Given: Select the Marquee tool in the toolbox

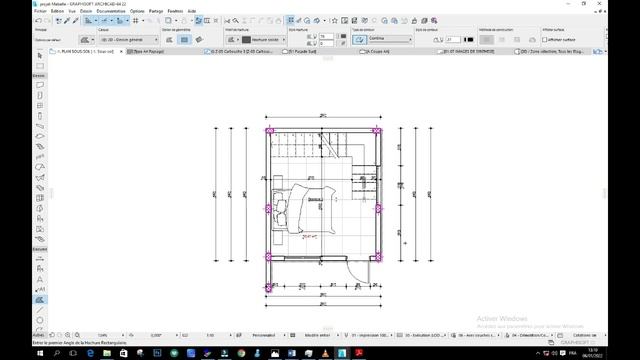Looking at the screenshot, I should tap(40, 66).
